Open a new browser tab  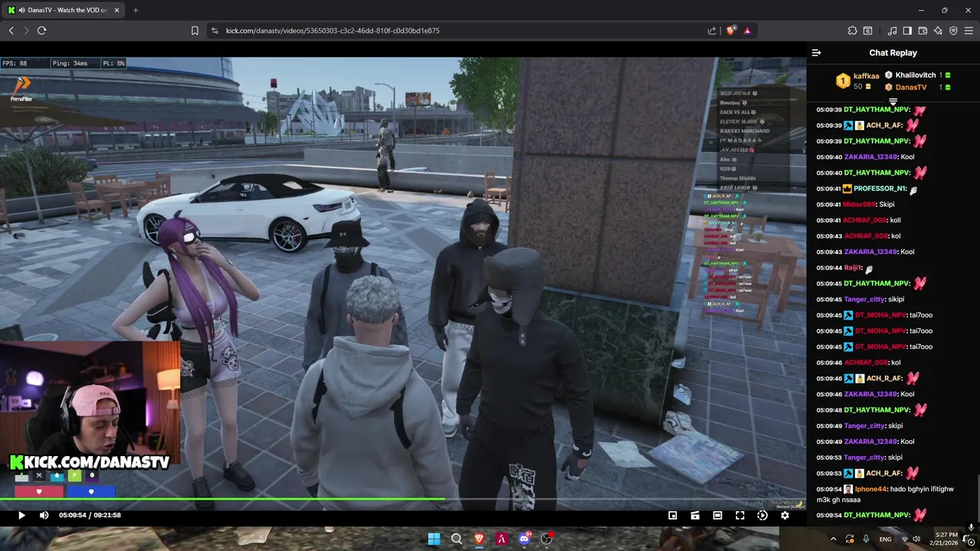(x=136, y=10)
